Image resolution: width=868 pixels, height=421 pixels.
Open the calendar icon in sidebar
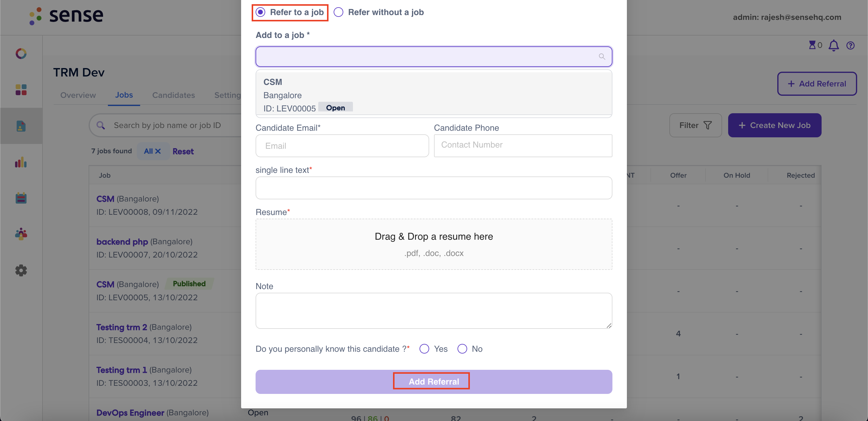(21, 198)
